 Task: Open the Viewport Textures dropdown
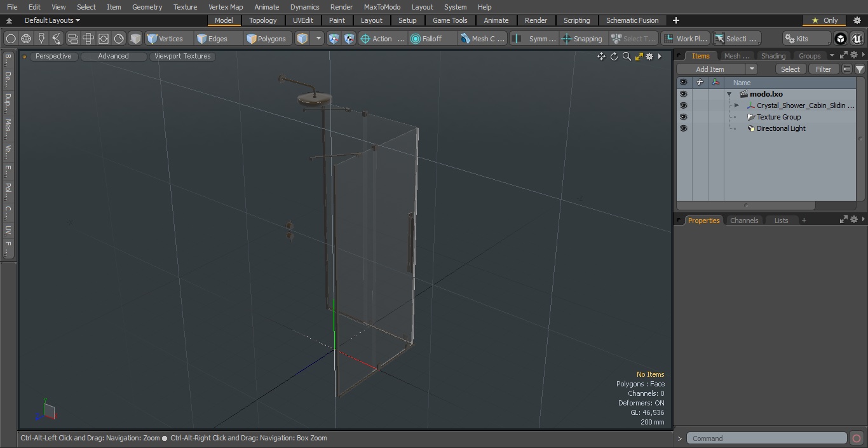click(x=182, y=57)
